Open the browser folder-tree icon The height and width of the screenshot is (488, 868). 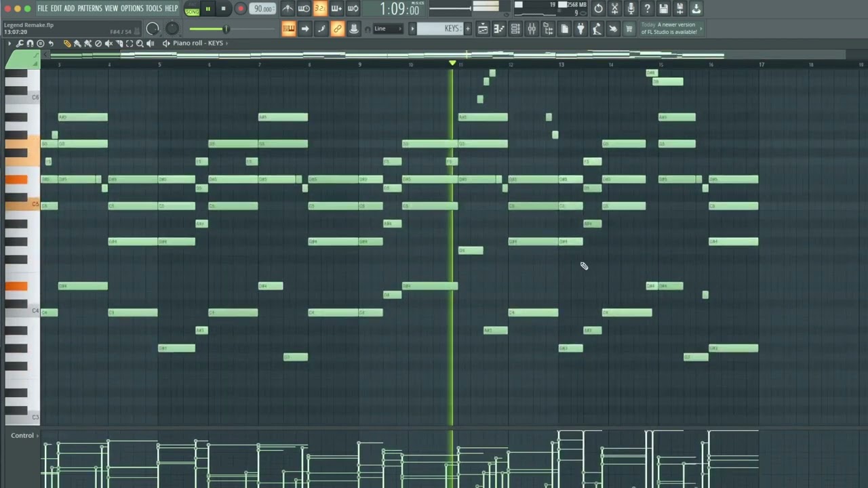click(x=548, y=28)
